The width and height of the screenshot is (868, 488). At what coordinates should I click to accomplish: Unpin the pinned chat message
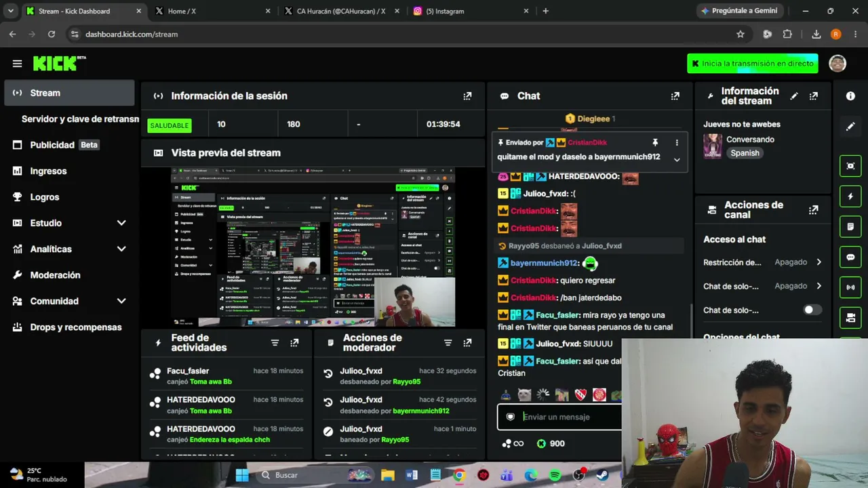(x=655, y=142)
